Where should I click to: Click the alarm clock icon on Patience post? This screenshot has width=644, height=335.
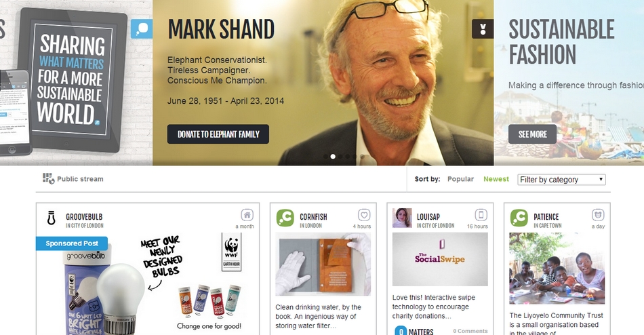598,215
